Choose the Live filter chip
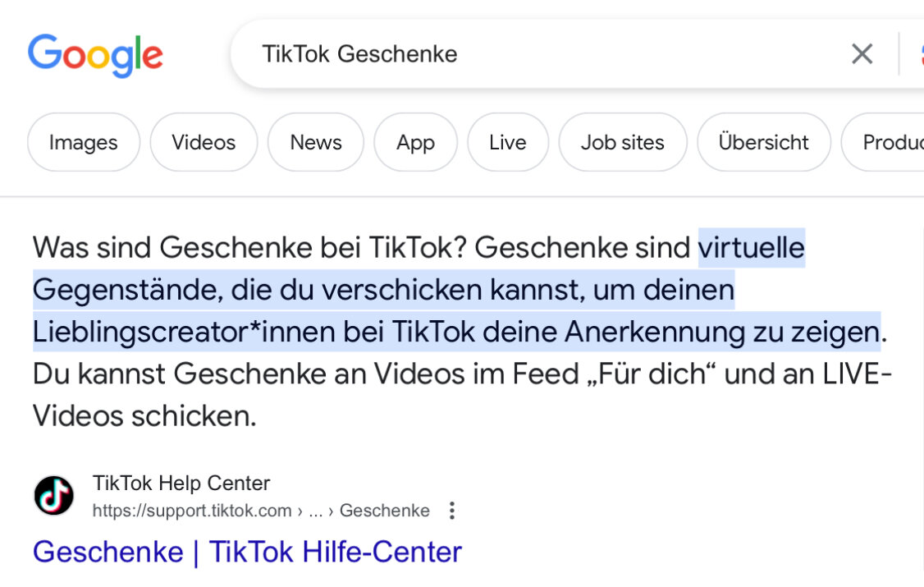 tap(507, 142)
